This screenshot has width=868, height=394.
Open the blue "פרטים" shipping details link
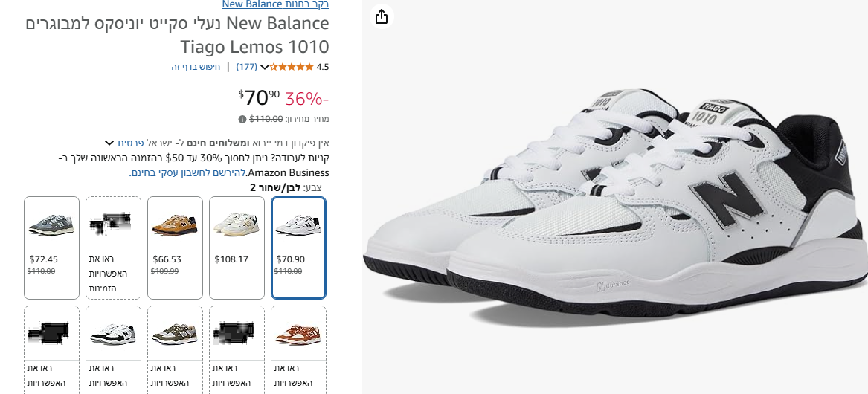[x=130, y=143]
